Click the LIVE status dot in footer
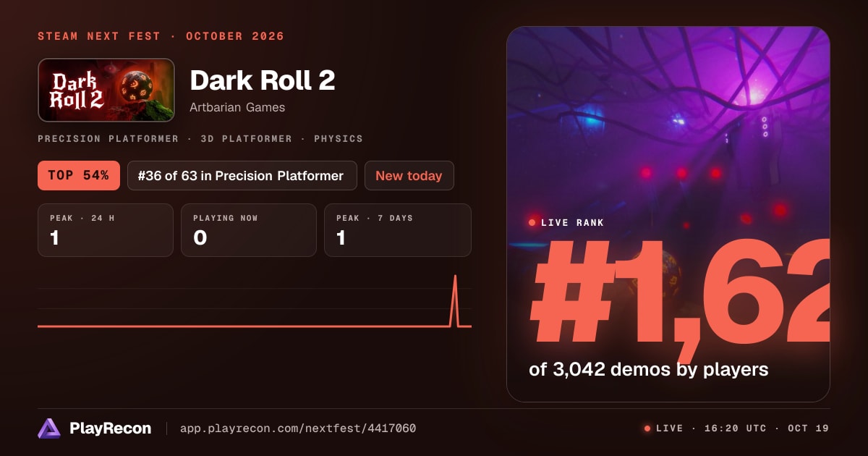868x456 pixels. 647,428
